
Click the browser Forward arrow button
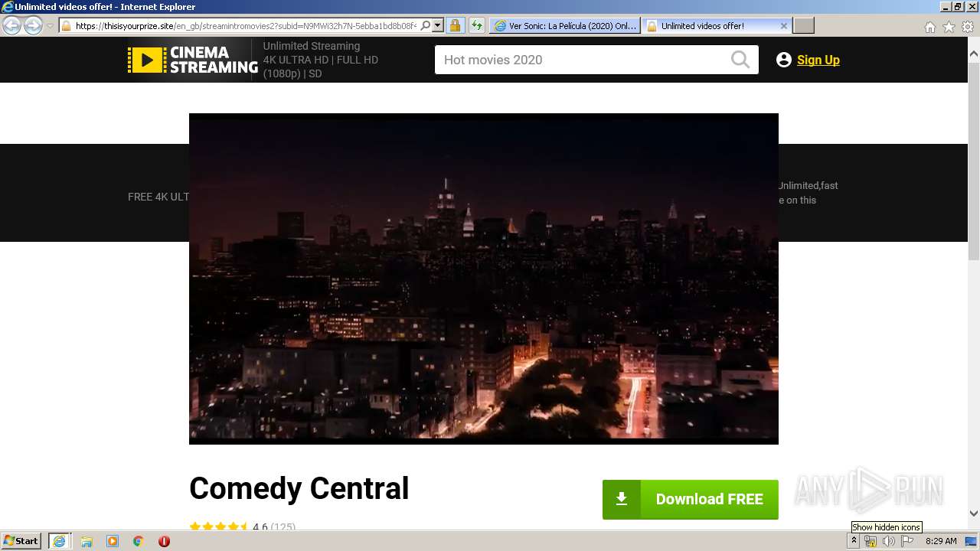tap(33, 25)
